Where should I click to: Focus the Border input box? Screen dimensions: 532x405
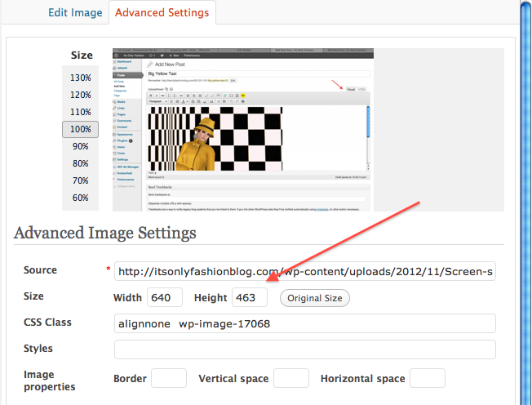(169, 378)
